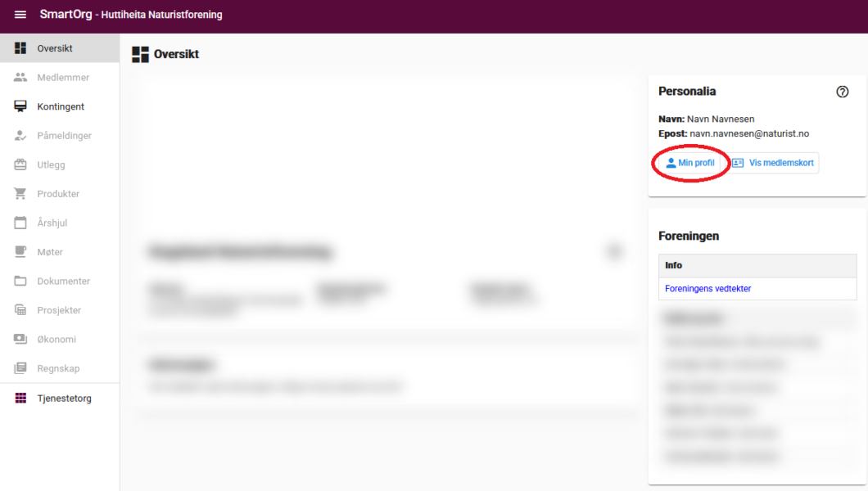Open Regnskap from the sidebar
Viewport: 868px width, 491px height.
pos(58,368)
